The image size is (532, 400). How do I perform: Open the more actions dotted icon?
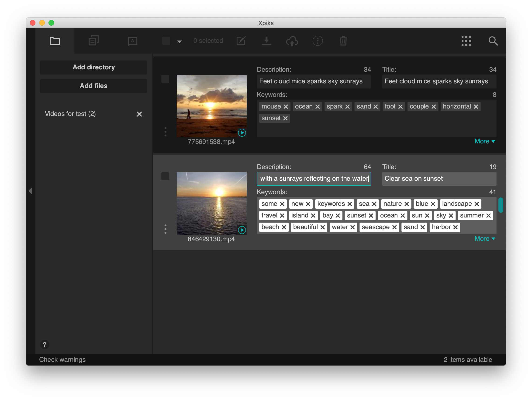(x=318, y=41)
